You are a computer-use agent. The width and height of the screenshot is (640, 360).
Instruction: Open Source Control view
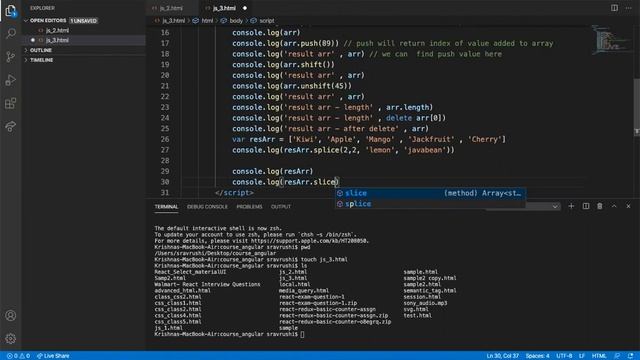pos(11,57)
